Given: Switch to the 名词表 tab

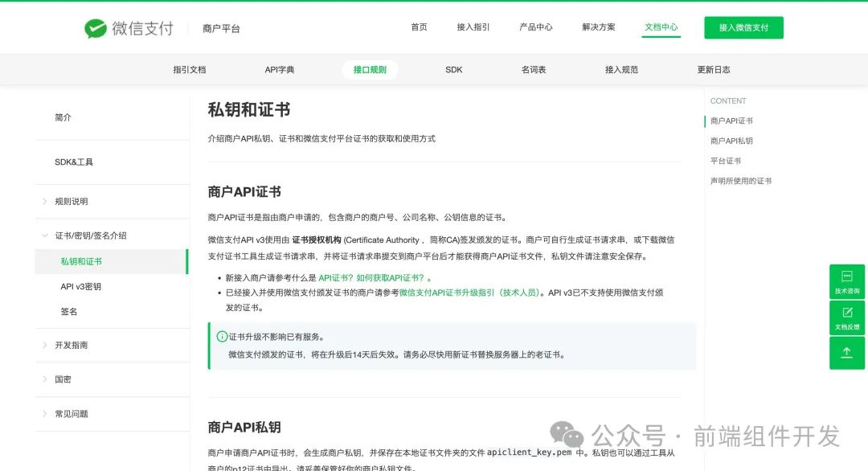Looking at the screenshot, I should coord(534,70).
